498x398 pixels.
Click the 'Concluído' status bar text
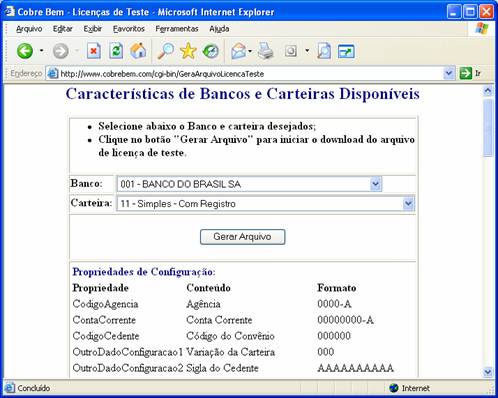tap(34, 388)
